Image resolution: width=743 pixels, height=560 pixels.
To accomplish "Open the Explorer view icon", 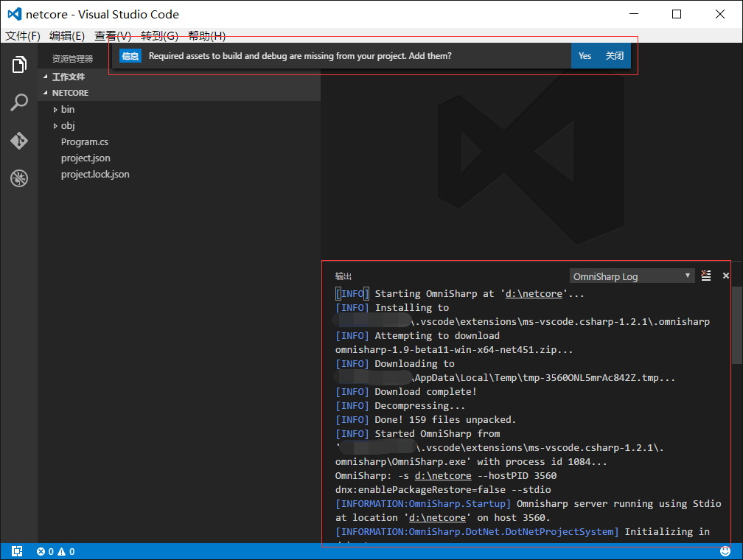I will click(19, 64).
